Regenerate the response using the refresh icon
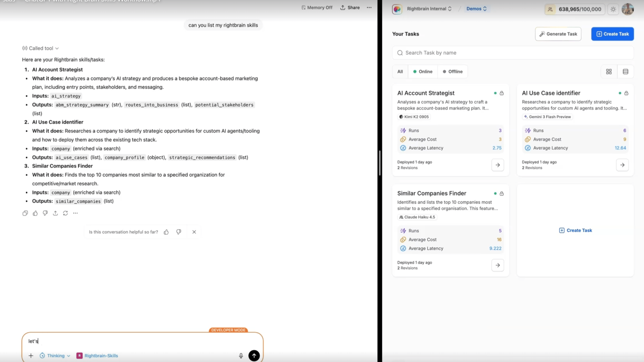Image resolution: width=644 pixels, height=362 pixels. click(x=65, y=213)
